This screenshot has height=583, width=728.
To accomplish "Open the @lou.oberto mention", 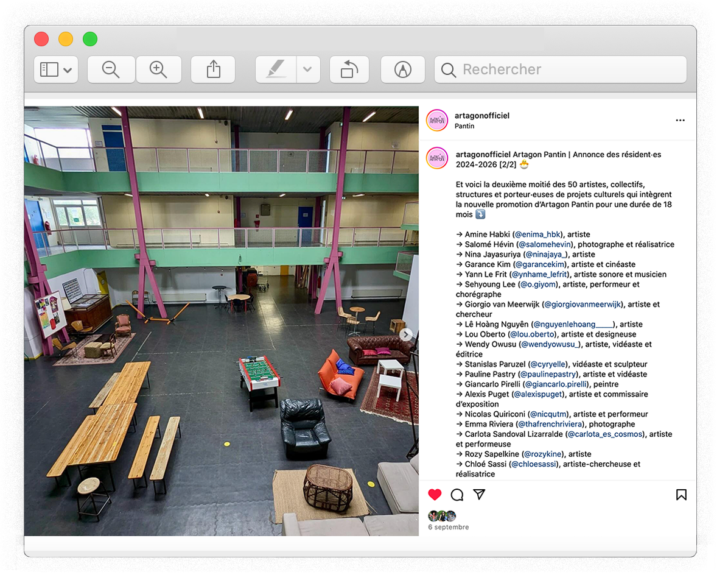I will [532, 334].
